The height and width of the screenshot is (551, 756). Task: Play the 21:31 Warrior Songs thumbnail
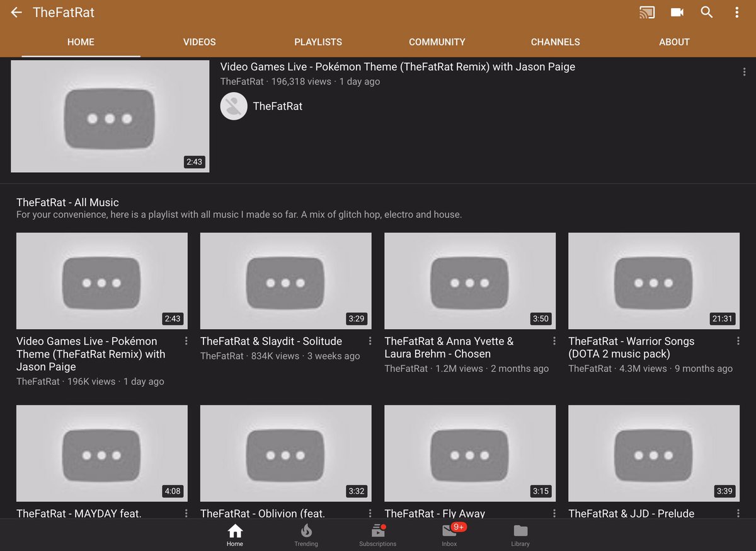[654, 281]
